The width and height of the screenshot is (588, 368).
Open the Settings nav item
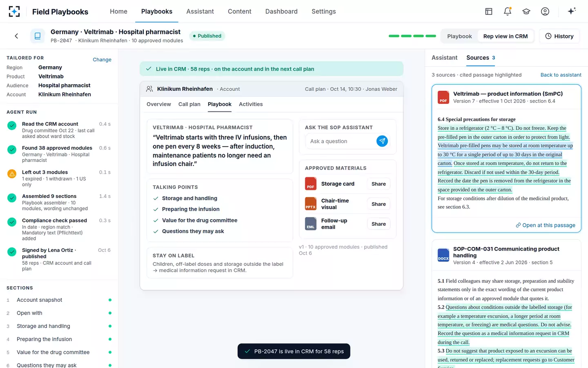coord(324,11)
